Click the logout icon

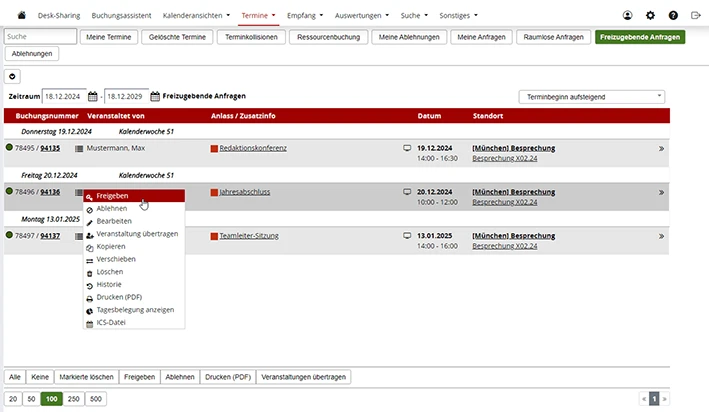pyautogui.click(x=696, y=15)
